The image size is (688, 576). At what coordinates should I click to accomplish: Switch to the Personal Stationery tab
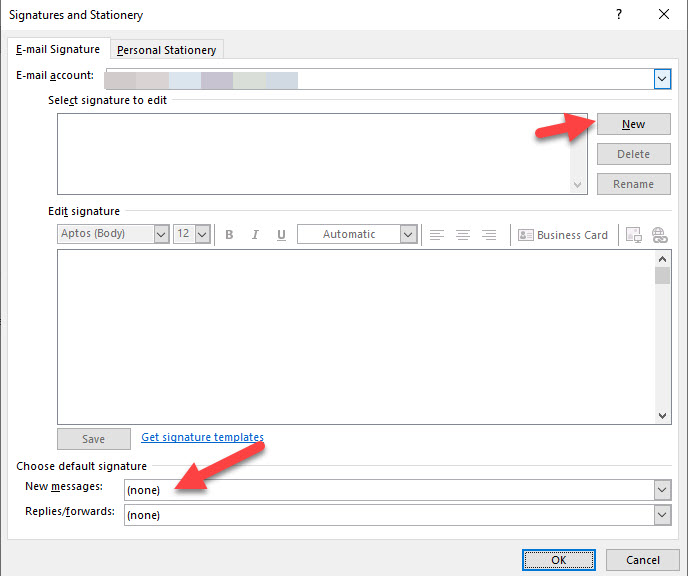pos(167,50)
